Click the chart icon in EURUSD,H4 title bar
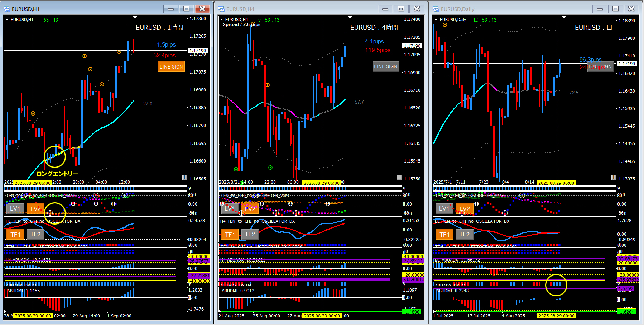The height and width of the screenshot is (325, 644). 221,9
